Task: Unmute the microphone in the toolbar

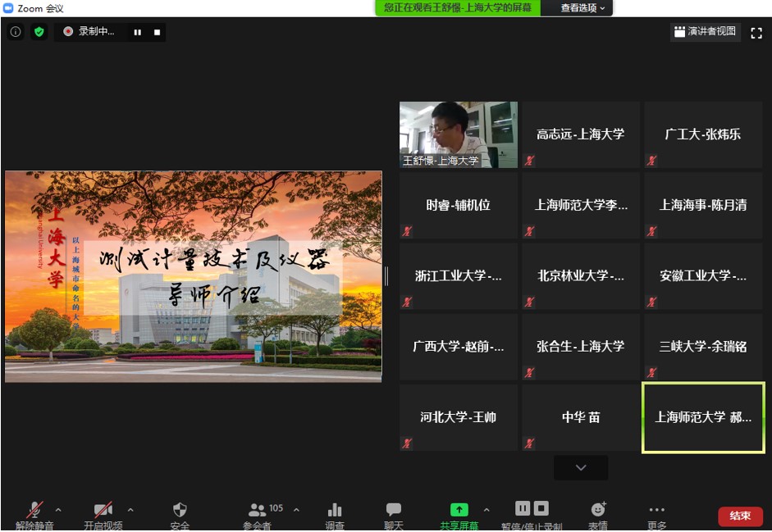Action: tap(35, 512)
